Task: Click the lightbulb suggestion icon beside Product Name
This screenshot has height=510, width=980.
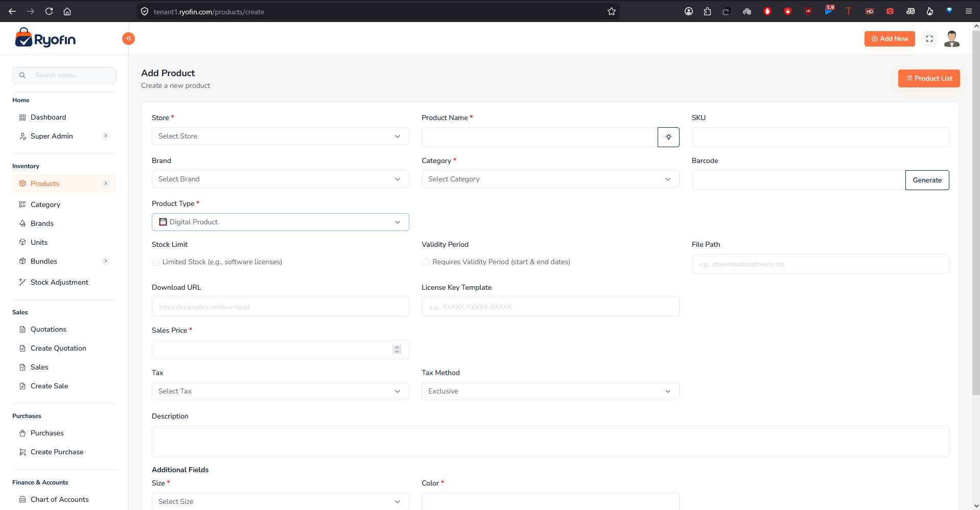Action: pos(668,137)
